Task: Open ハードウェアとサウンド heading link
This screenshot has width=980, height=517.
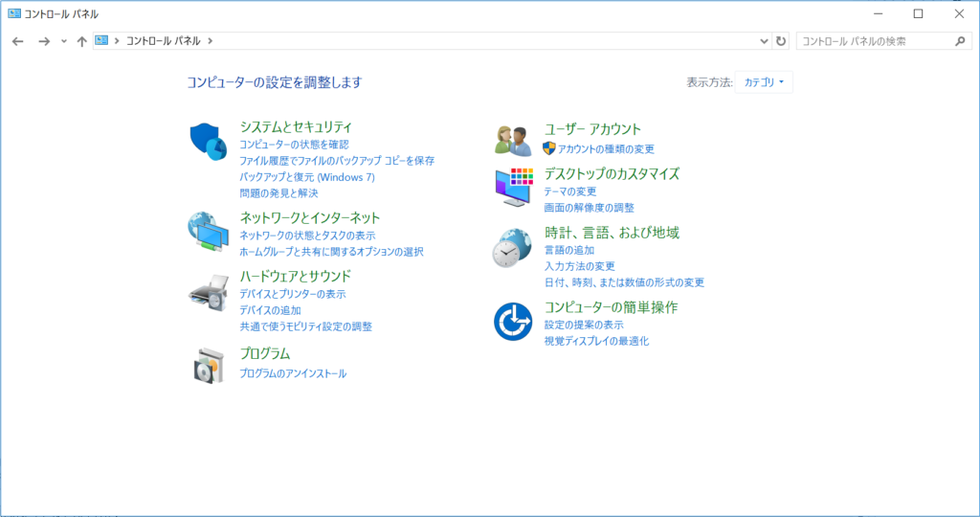Action: click(296, 277)
